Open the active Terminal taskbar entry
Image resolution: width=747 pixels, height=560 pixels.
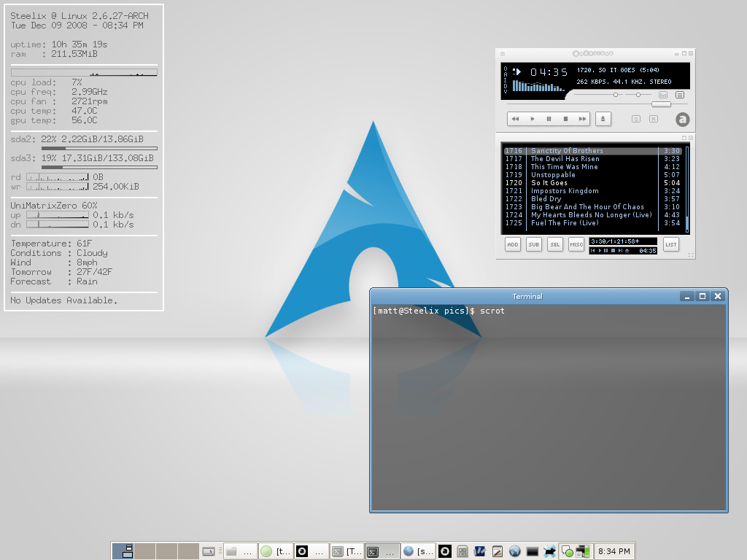pos(382,551)
